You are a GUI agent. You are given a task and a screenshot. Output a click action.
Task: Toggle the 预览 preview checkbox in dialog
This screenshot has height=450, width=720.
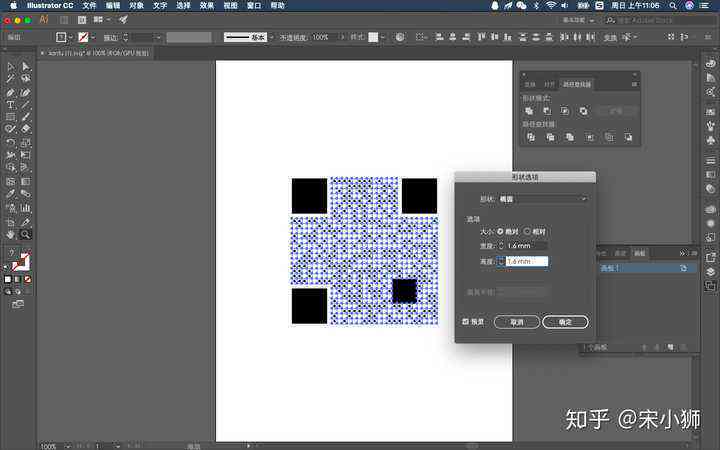click(x=465, y=321)
